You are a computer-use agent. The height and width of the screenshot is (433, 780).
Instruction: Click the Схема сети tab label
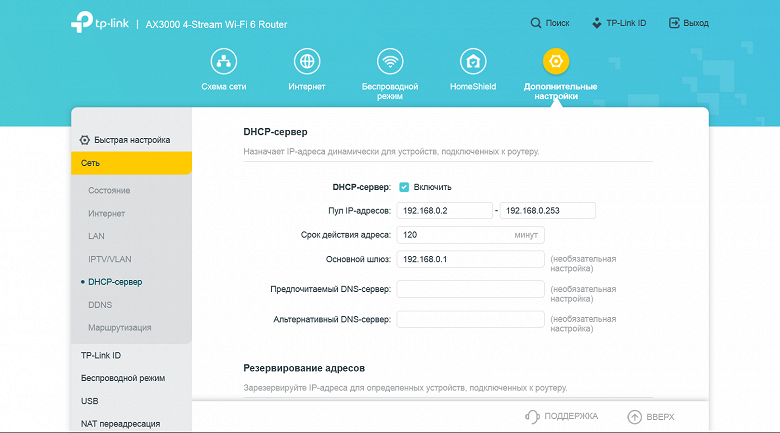(x=224, y=87)
